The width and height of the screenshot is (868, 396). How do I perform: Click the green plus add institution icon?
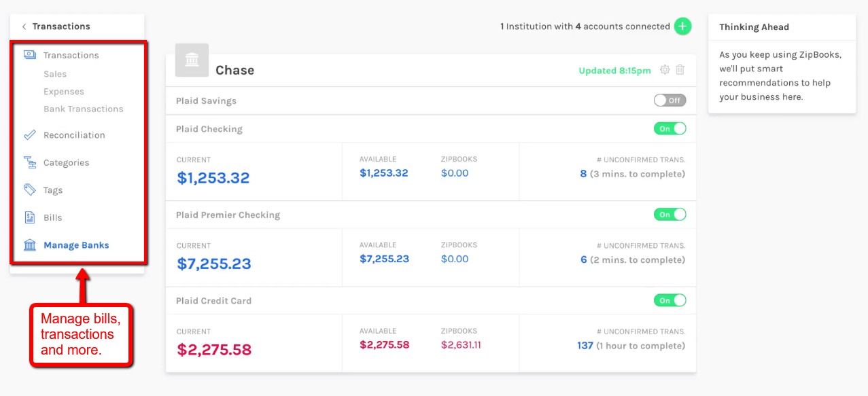click(x=682, y=26)
